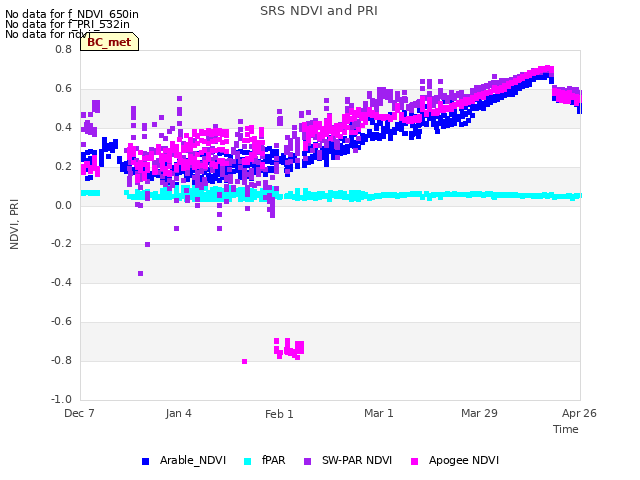Screen dimensions: 640x480
Task: Click the Feb 1 x-axis label
Action: 279,414
